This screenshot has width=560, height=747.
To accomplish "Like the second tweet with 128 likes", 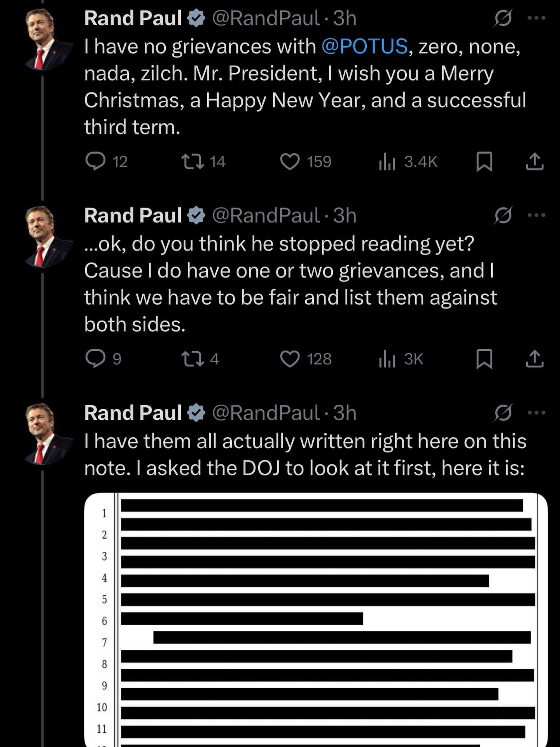I will [290, 359].
